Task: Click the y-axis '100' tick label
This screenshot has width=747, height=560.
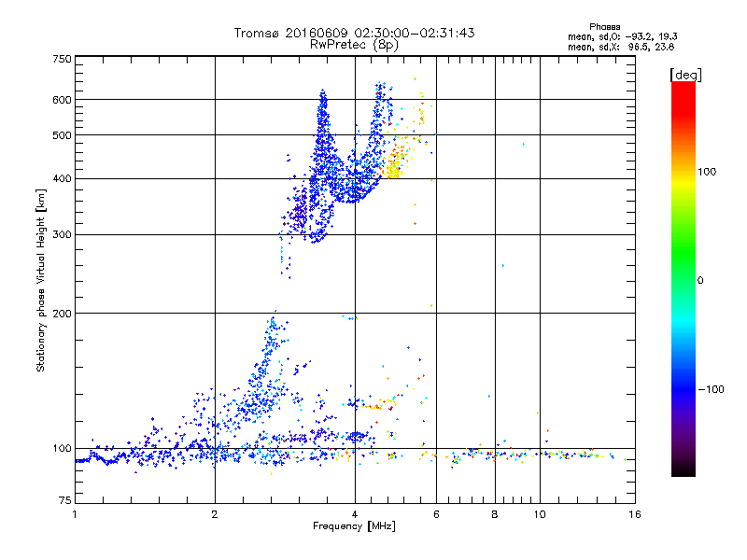Action: point(62,448)
